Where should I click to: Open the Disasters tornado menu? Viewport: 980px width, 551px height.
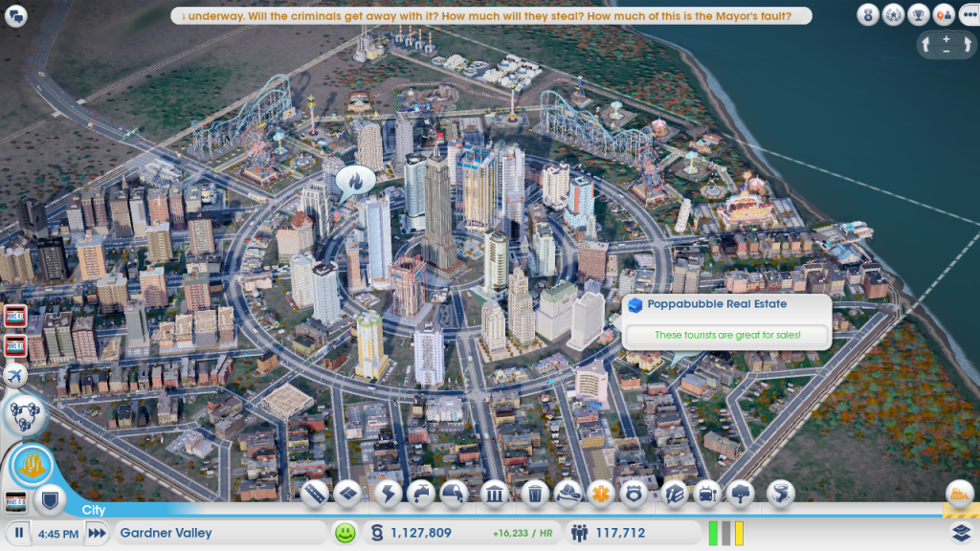tap(781, 495)
